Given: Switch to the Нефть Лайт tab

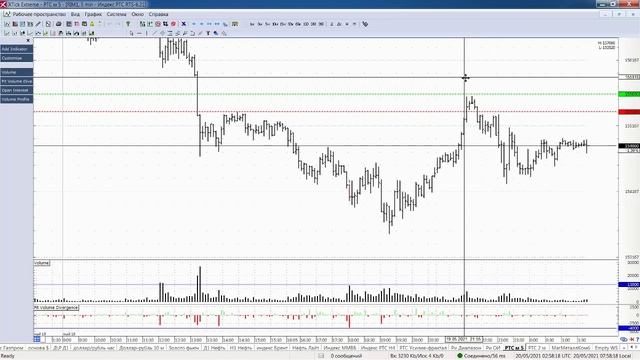Looking at the screenshot, I should point(305,348).
